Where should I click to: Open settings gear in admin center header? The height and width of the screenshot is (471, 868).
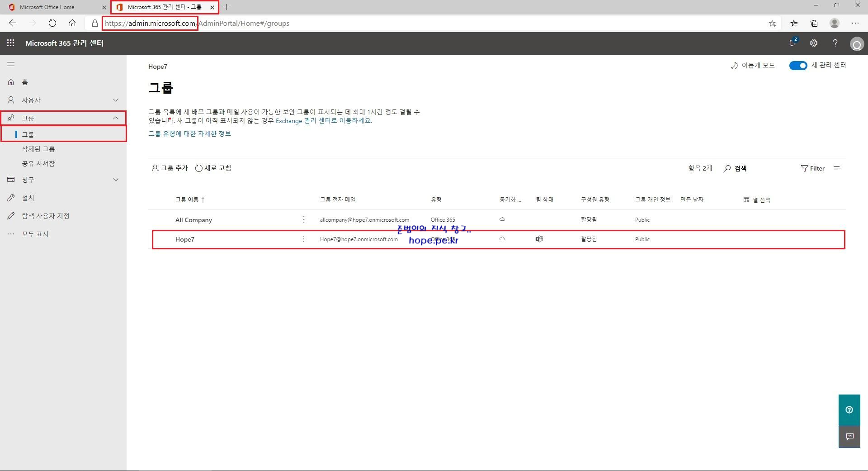[x=814, y=43]
